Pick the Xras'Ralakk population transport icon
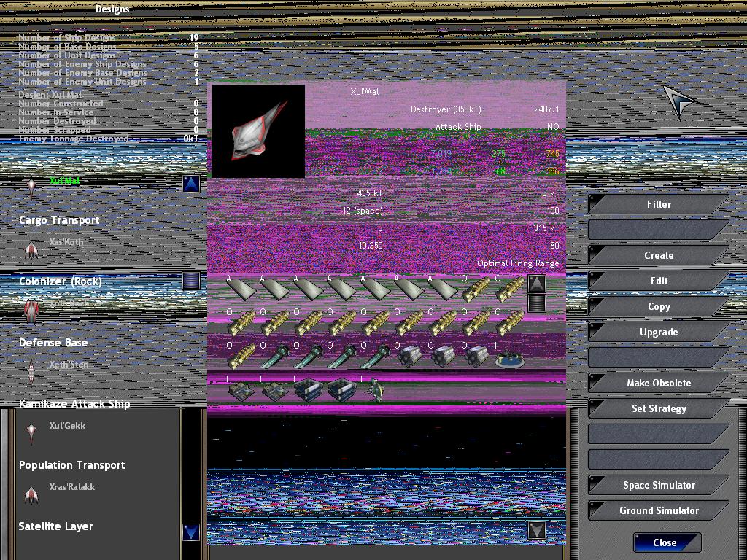Viewport: 747px width, 560px height. tap(31, 495)
